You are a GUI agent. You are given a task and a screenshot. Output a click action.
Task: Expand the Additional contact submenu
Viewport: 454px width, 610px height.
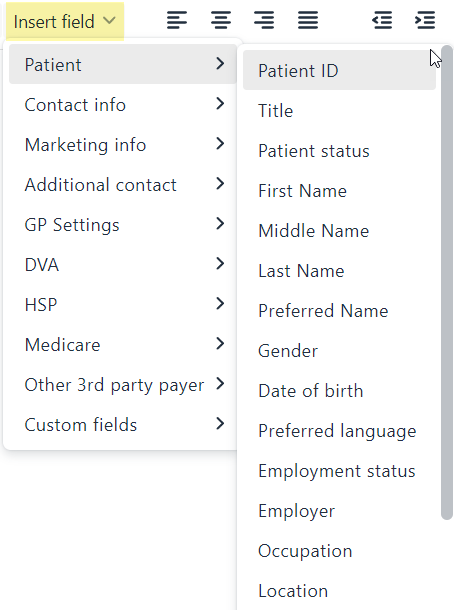pos(123,185)
